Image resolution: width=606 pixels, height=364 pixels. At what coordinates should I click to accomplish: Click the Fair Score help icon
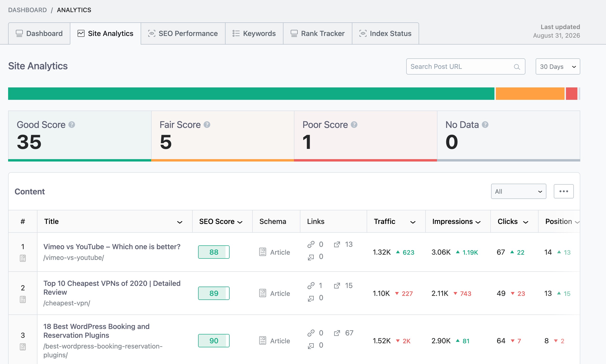pos(207,125)
